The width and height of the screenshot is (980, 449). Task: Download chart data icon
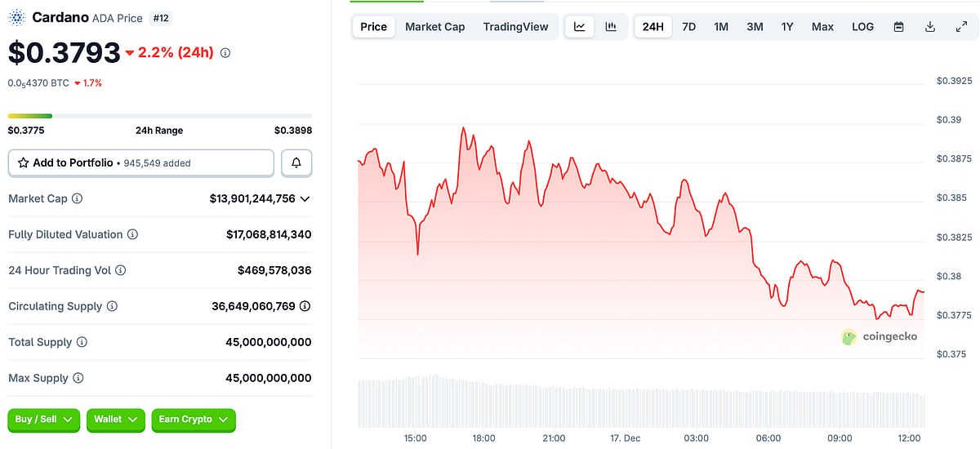[x=929, y=27]
